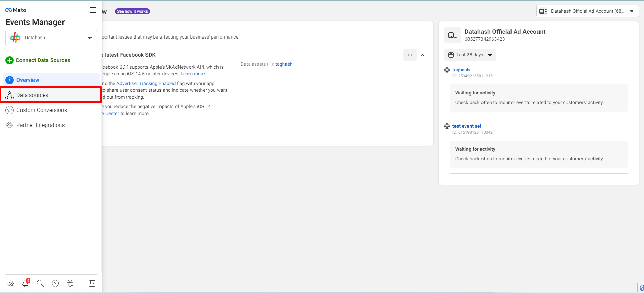Collapse the sidebar with hamburger menu icon
This screenshot has height=293, width=644.
pyautogui.click(x=93, y=10)
